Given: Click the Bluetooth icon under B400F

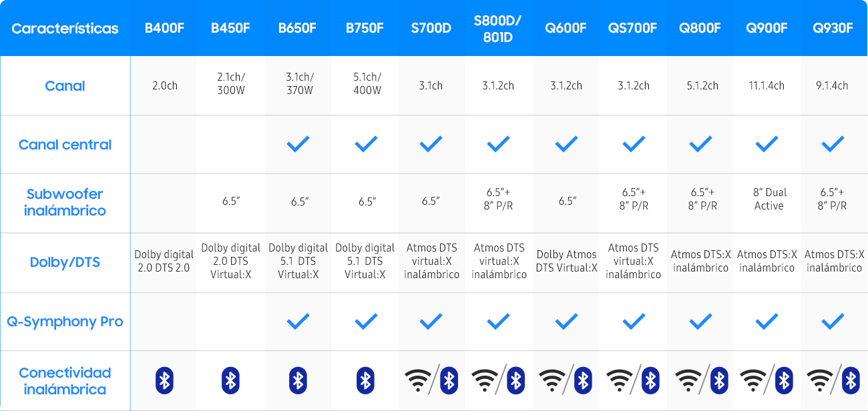Looking at the screenshot, I should pyautogui.click(x=164, y=380).
